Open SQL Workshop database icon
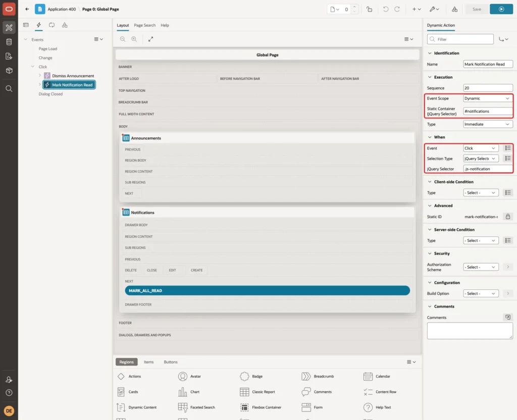 [9, 42]
